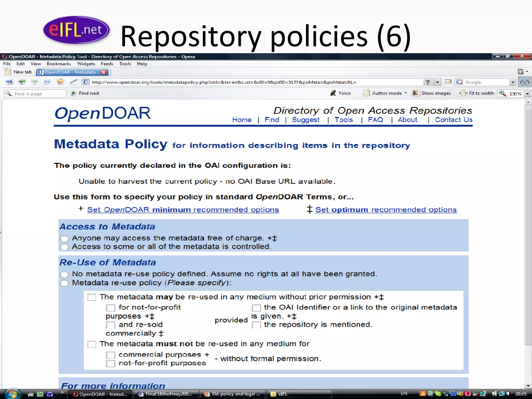Click the mail envelope icon
The height and width of the screenshot is (399, 532).
click(x=448, y=82)
